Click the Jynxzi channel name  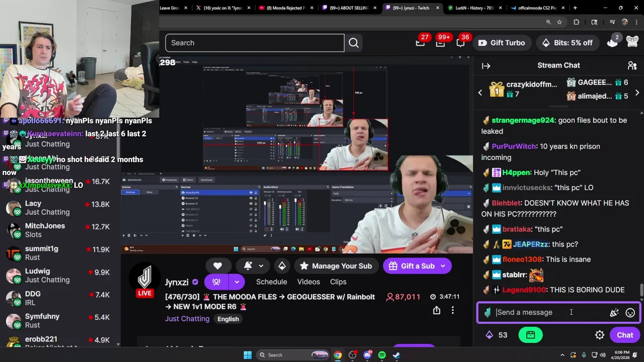click(x=177, y=283)
